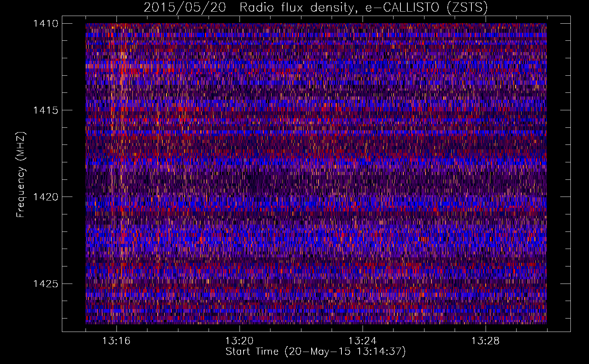Viewport: 589px width, 364px height.
Task: Click the plot title '2015/05/20 Radio flux density, e-CALLISTO (ZSTS)'
Action: click(x=316, y=7)
